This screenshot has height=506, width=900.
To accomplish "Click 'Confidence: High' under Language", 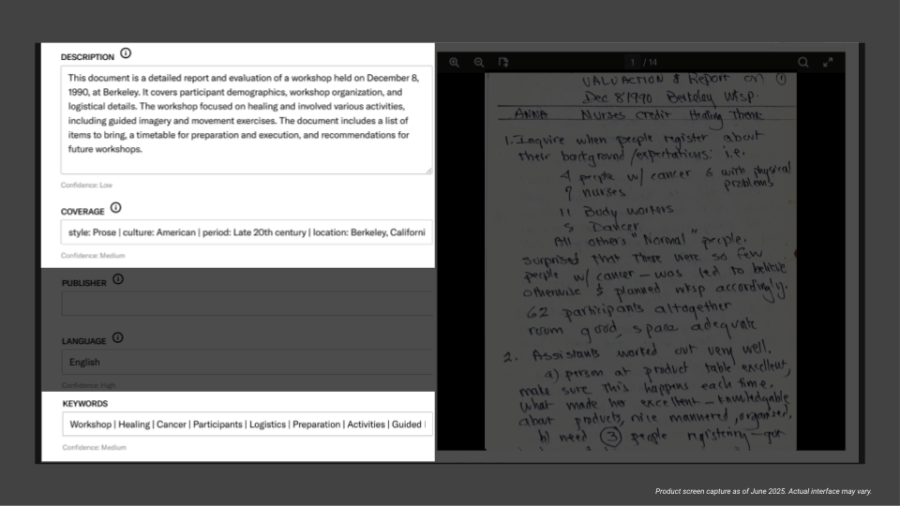I will click(x=89, y=385).
